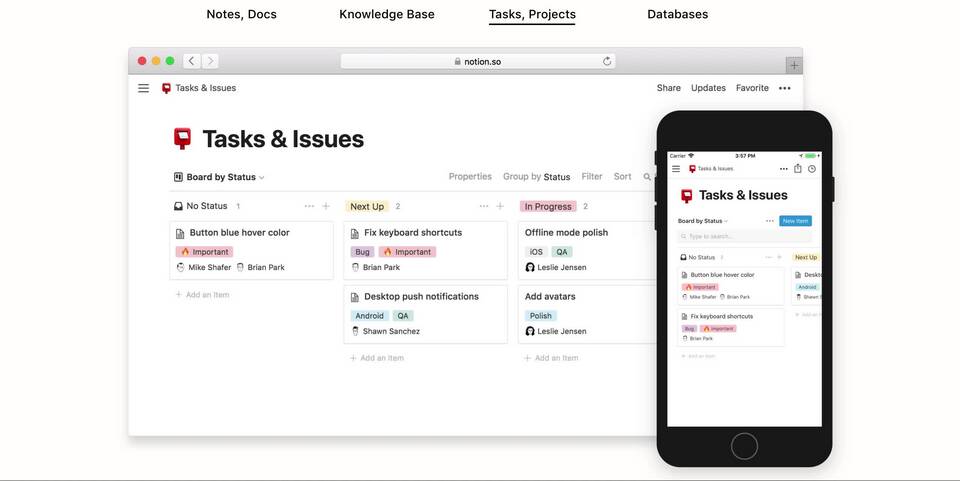Tap phone top bar three-dot menu
960x481 pixels.
(784, 169)
